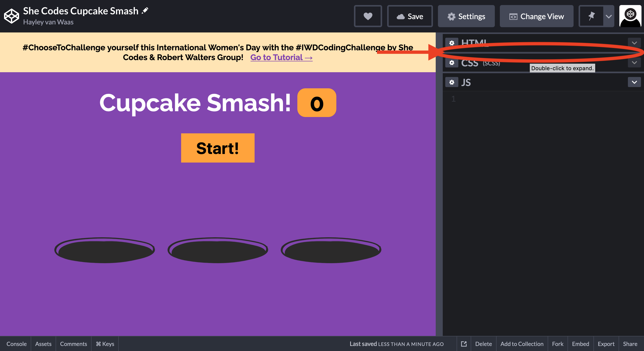Open the CSS editor settings gear
The height and width of the screenshot is (351, 644).
click(452, 62)
